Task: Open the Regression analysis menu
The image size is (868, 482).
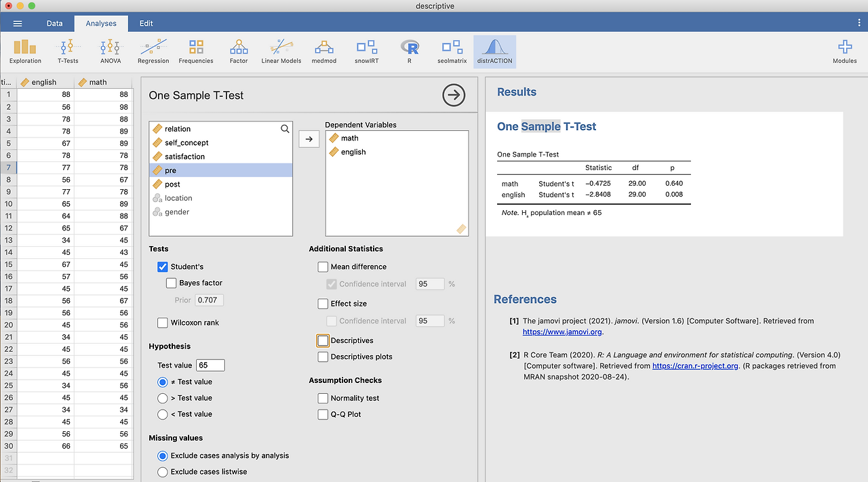Action: click(x=153, y=52)
